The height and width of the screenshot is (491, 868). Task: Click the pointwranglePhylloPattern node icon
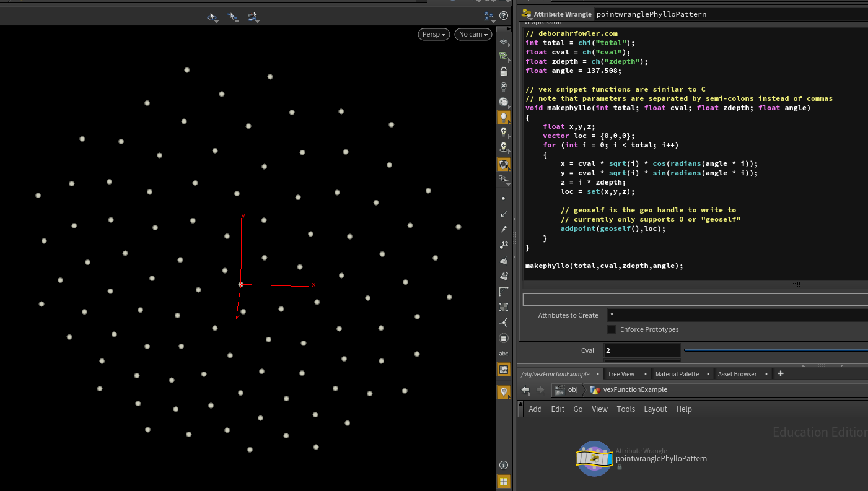(x=594, y=458)
